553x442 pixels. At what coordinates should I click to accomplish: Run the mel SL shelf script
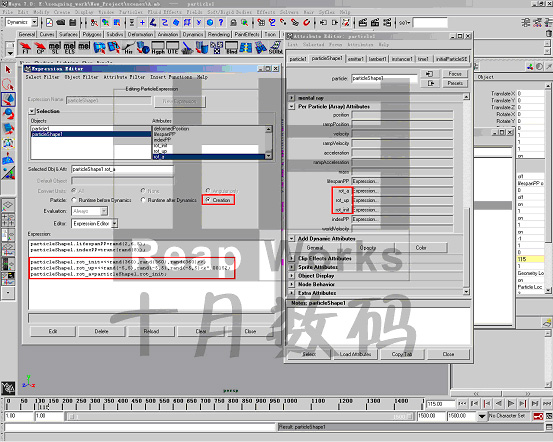click(55, 48)
